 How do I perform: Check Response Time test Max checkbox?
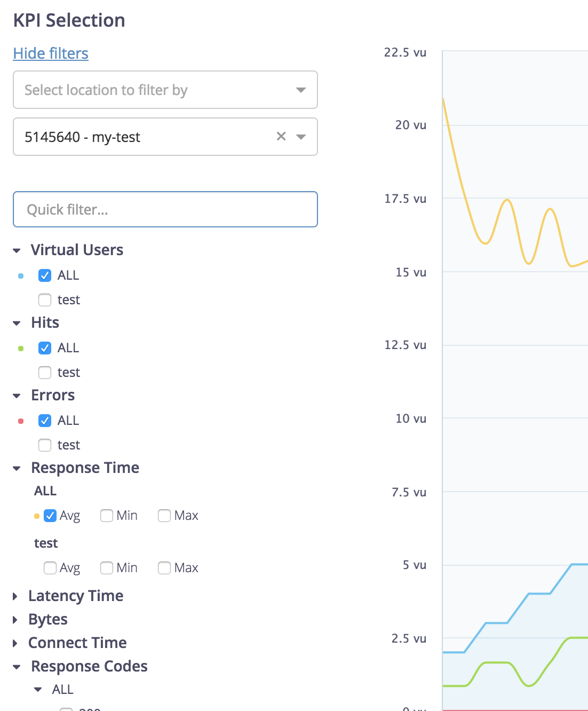(x=164, y=568)
